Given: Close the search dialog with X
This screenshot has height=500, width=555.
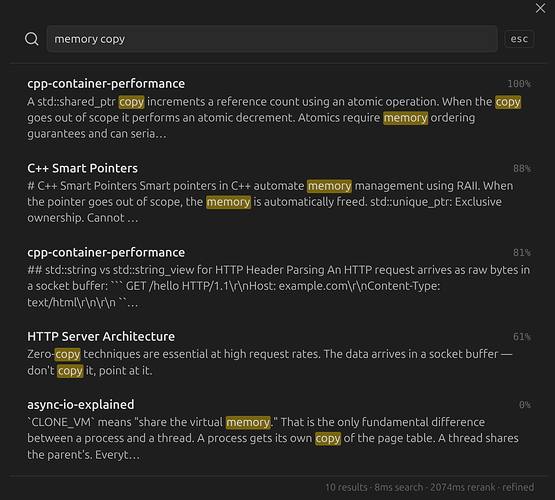Looking at the screenshot, I should pyautogui.click(x=540, y=8).
